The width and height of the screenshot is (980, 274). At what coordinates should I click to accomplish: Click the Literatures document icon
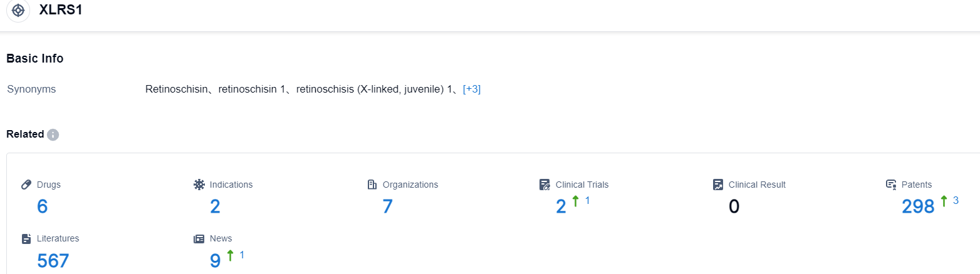tap(26, 238)
